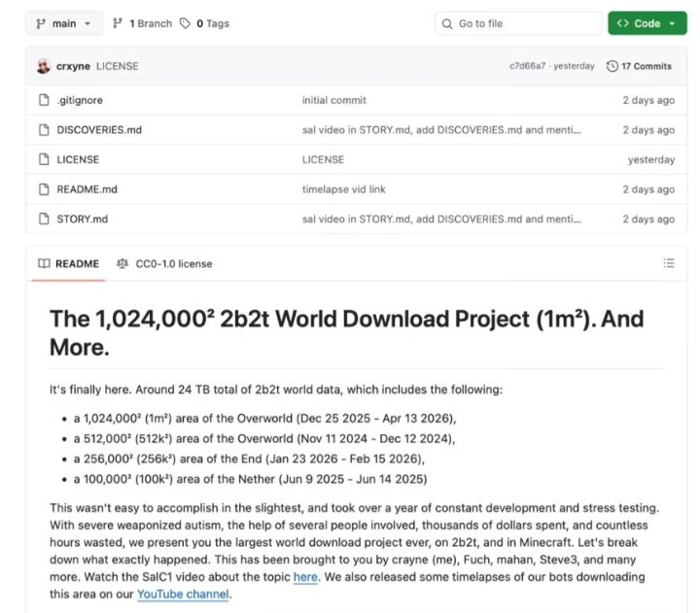Click the book icon on README tab
Screen dimensions: 700x613
pyautogui.click(x=44, y=263)
